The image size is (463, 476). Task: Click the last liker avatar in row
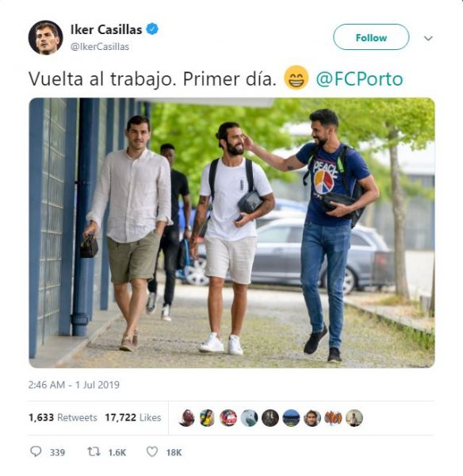354,418
